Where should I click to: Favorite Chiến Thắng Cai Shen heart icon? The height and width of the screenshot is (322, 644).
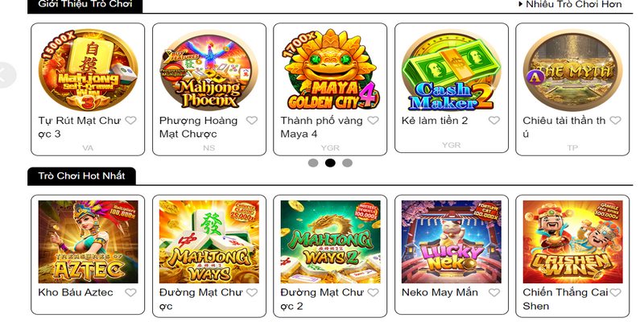pos(615,292)
